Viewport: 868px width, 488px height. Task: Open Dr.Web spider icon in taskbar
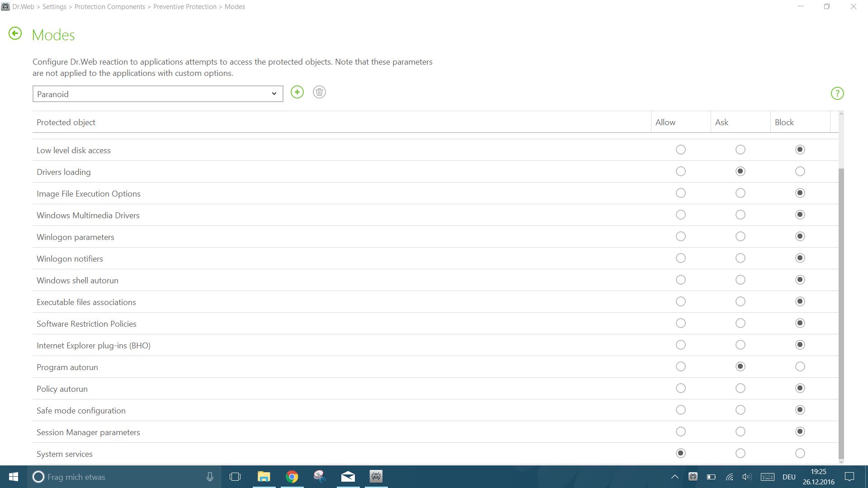pos(376,476)
